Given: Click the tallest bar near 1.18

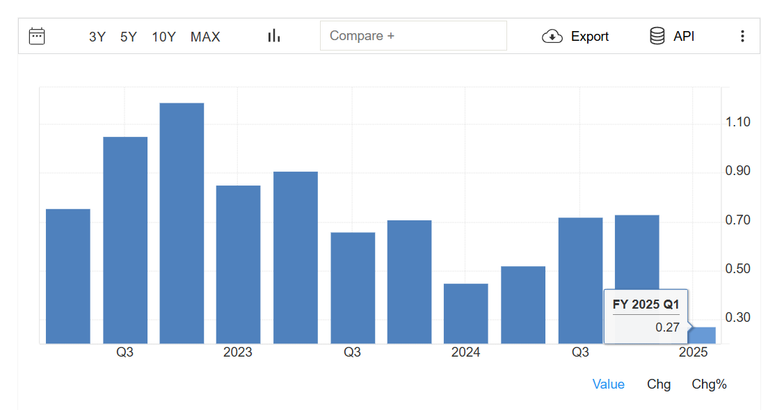Looking at the screenshot, I should coord(182,223).
